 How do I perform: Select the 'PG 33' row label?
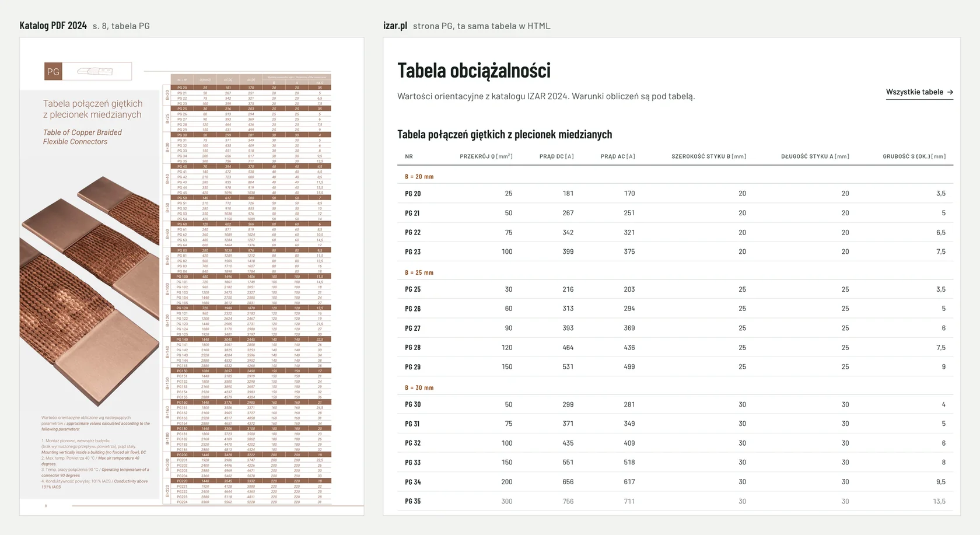coord(413,463)
